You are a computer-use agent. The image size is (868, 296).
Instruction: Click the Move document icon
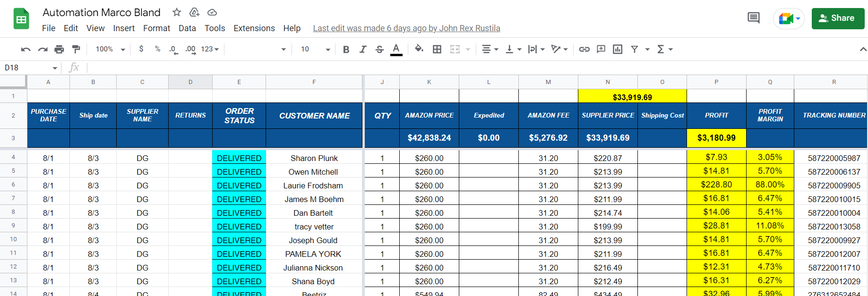194,12
